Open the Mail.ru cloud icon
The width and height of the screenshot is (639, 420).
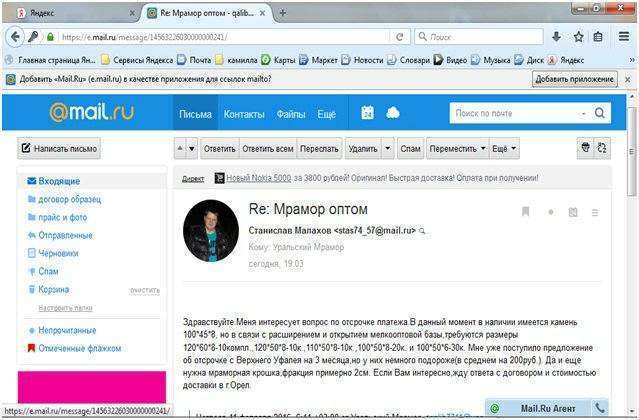[x=392, y=113]
